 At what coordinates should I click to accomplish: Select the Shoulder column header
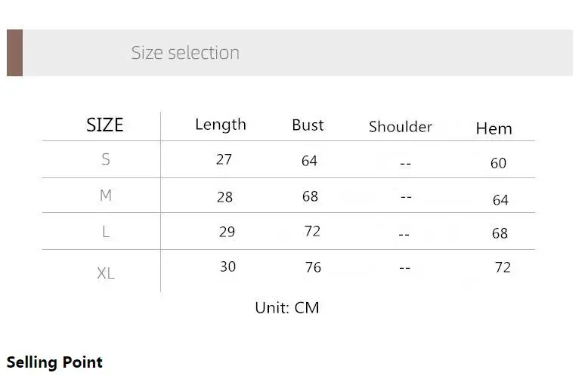tap(401, 127)
